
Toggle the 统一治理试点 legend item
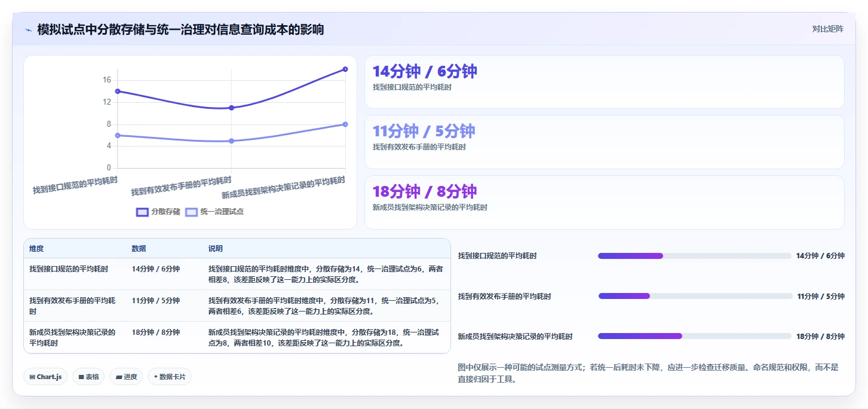pyautogui.click(x=214, y=212)
